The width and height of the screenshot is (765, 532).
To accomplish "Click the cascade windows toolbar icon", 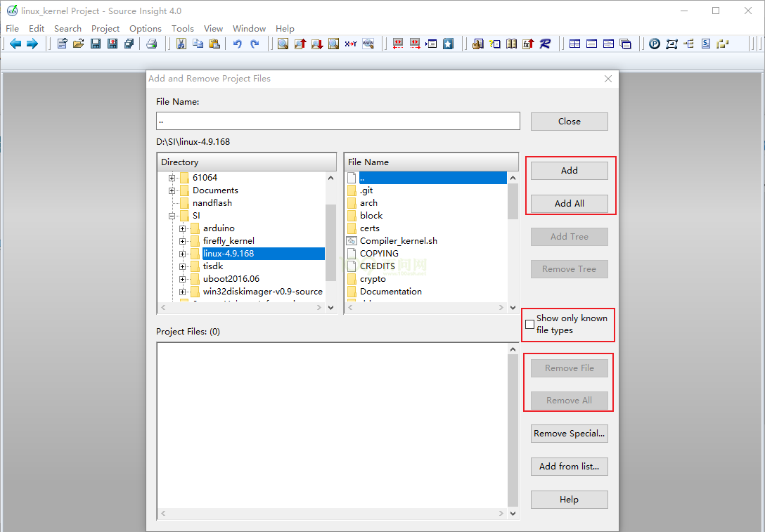I will coord(626,44).
